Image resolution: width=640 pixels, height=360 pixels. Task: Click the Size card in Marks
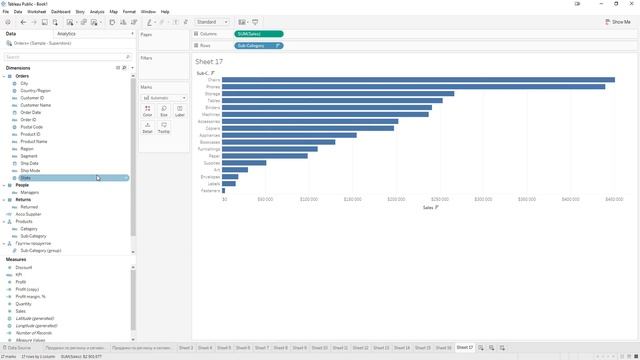tap(164, 111)
